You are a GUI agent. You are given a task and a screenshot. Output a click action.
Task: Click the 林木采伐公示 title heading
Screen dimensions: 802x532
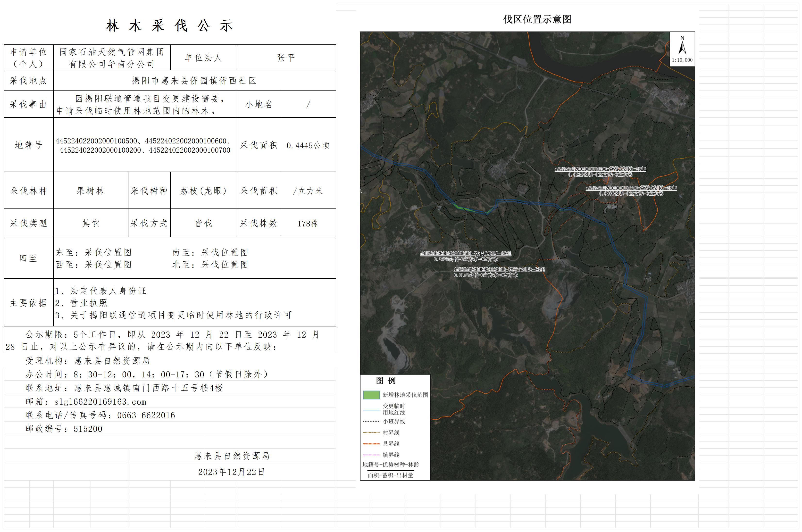[x=170, y=26]
